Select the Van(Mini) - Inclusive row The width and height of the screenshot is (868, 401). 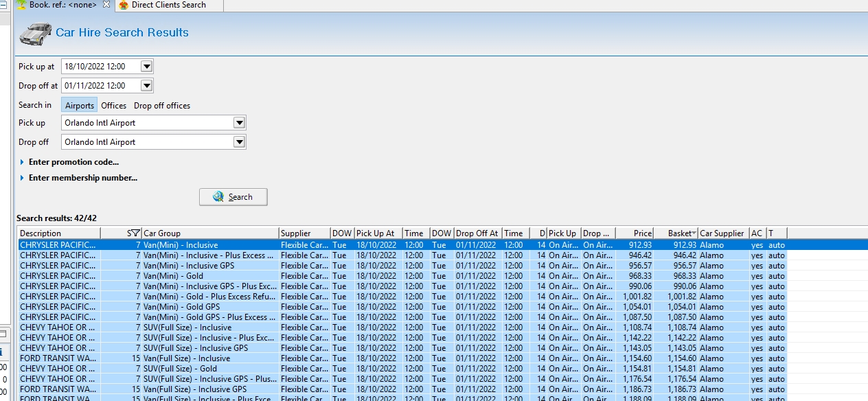pyautogui.click(x=443, y=245)
